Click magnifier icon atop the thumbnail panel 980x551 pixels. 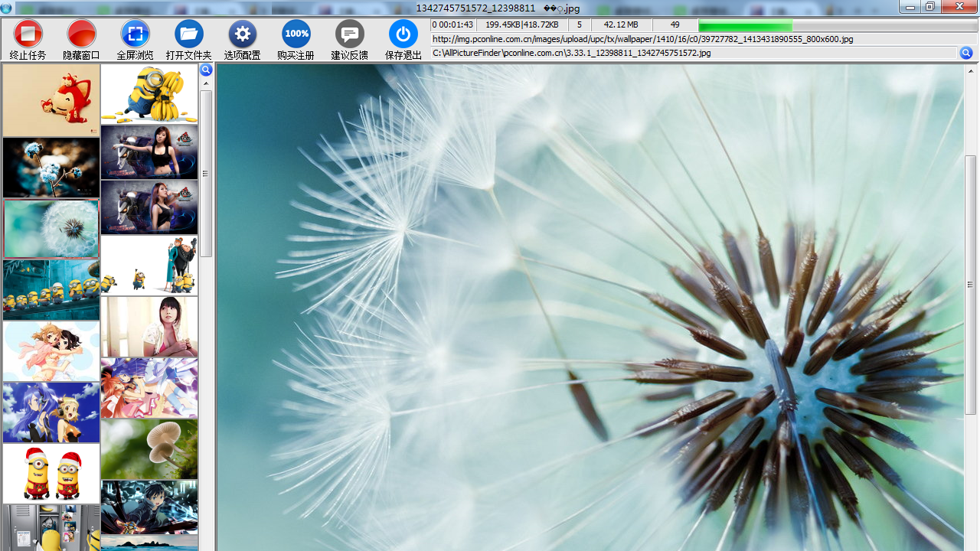coord(206,70)
